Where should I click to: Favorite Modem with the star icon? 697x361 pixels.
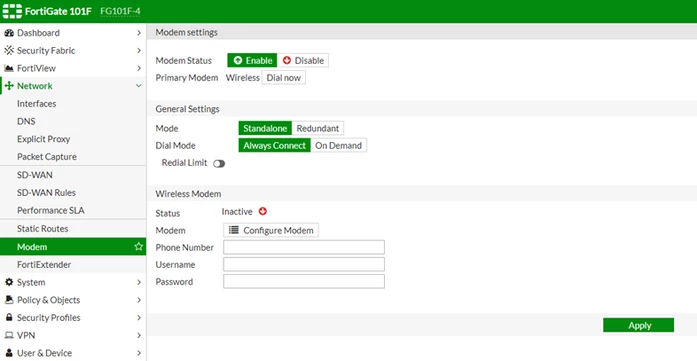139,247
